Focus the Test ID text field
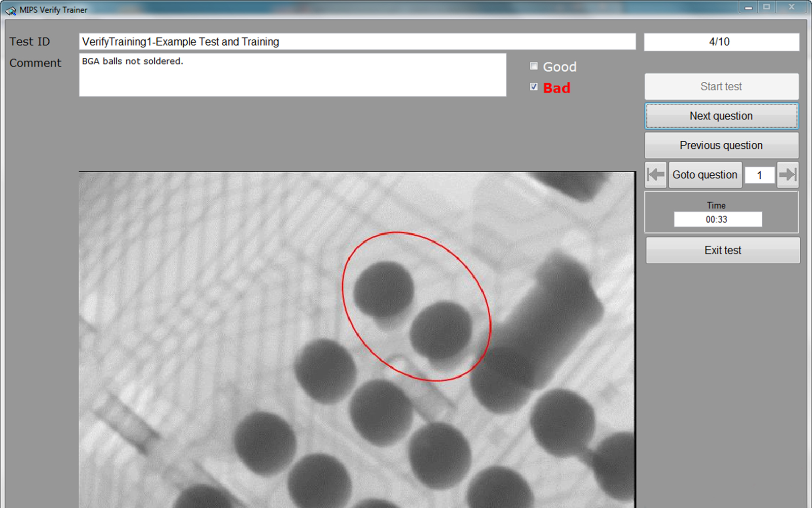812x508 pixels. (x=357, y=42)
